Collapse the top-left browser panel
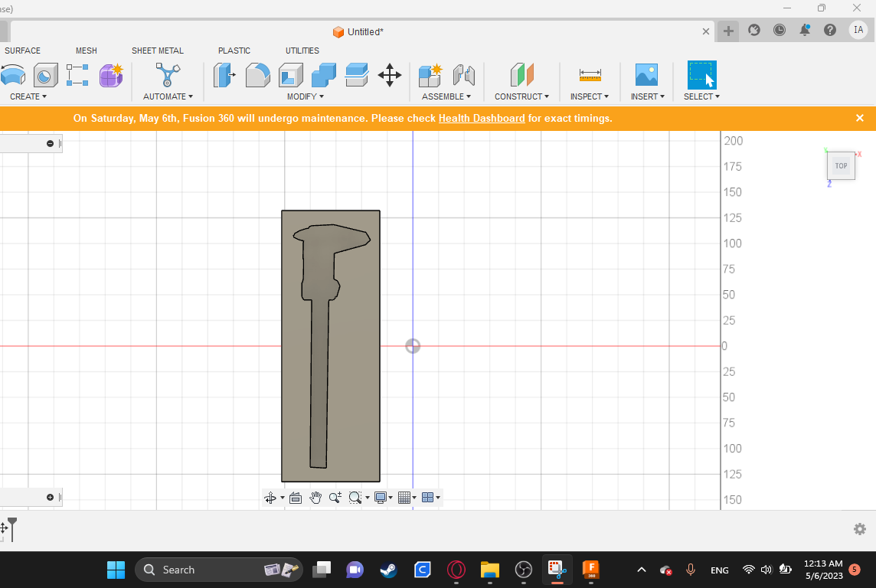 (x=50, y=144)
